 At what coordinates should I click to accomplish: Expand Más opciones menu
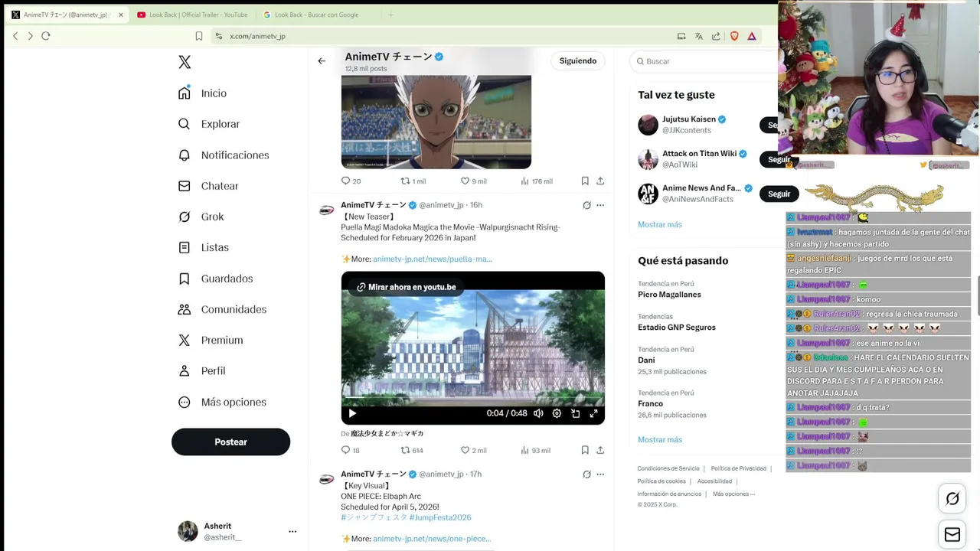[222, 402]
